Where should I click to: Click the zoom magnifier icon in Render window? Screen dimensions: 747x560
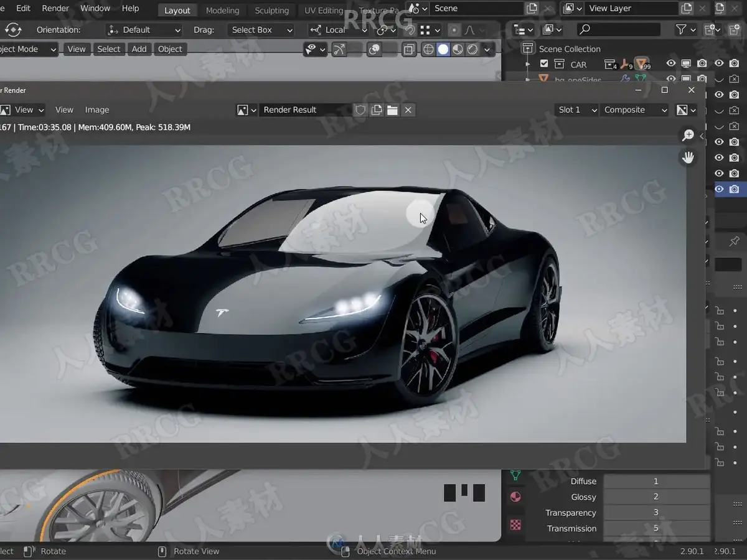pos(688,135)
